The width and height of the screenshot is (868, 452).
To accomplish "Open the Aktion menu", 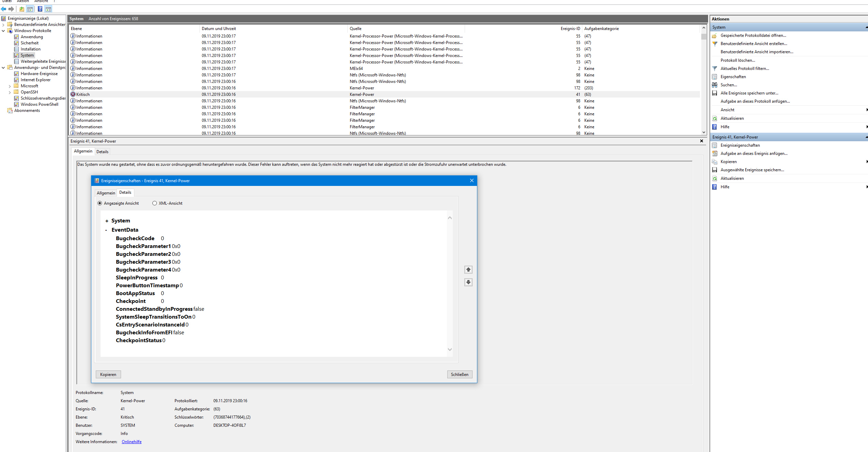I will coord(23,1).
